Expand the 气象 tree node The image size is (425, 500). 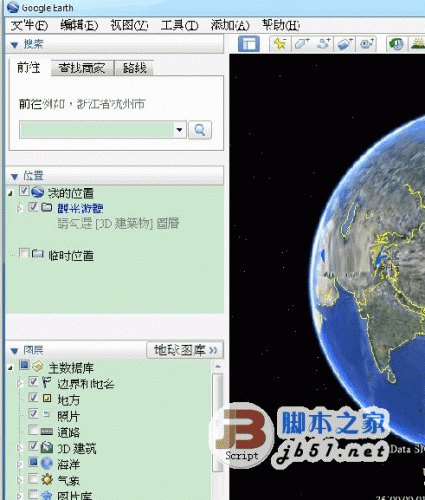click(20, 480)
